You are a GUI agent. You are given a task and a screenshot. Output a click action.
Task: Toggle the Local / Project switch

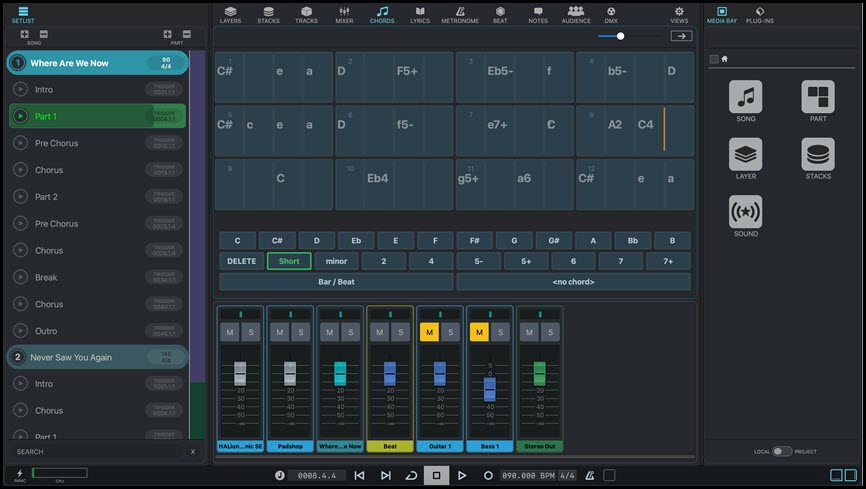pyautogui.click(x=781, y=451)
